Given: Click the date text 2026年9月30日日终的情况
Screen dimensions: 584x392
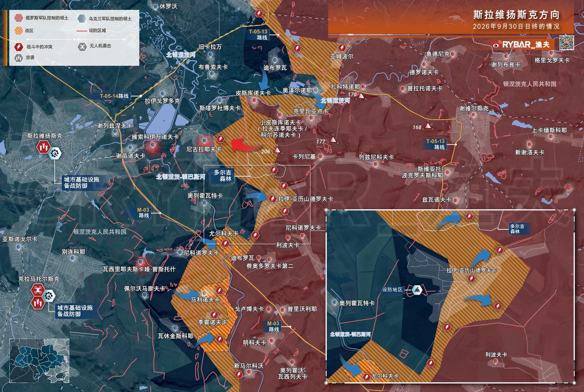Looking at the screenshot, I should [x=516, y=27].
